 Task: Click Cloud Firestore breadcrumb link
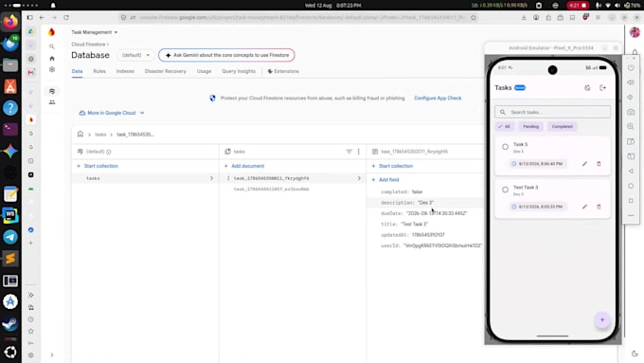[88, 44]
